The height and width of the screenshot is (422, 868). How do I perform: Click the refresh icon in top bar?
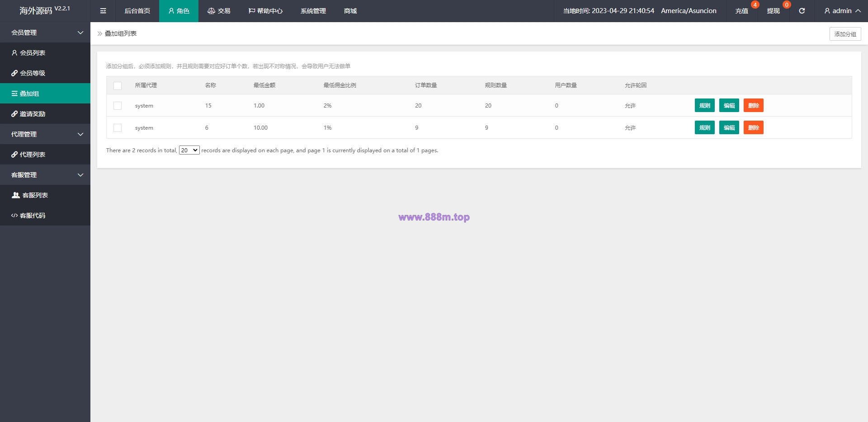pos(802,11)
